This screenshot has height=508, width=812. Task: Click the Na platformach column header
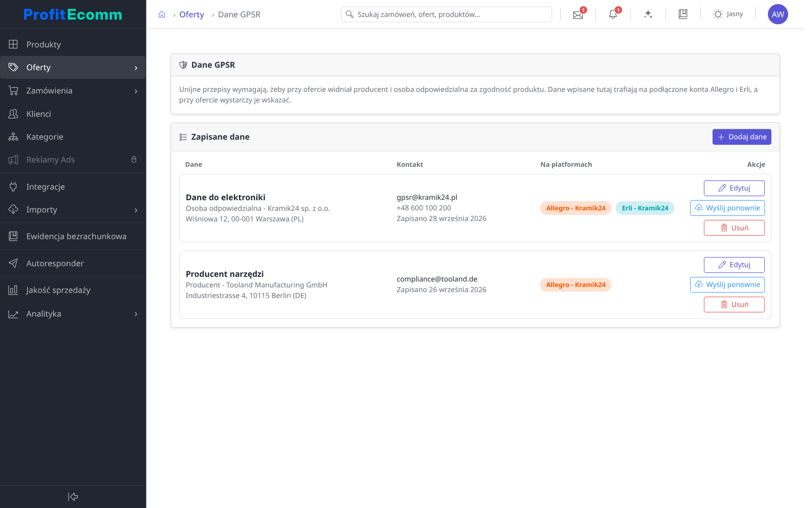[x=566, y=164]
